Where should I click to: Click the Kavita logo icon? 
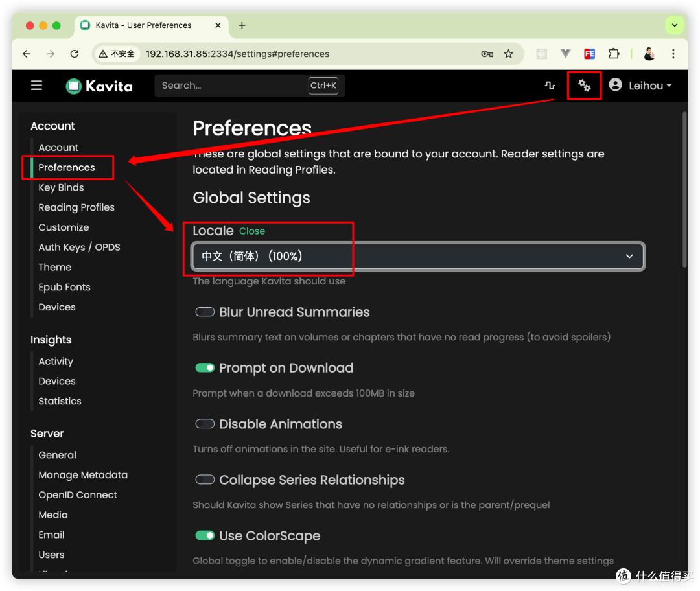pyautogui.click(x=74, y=86)
